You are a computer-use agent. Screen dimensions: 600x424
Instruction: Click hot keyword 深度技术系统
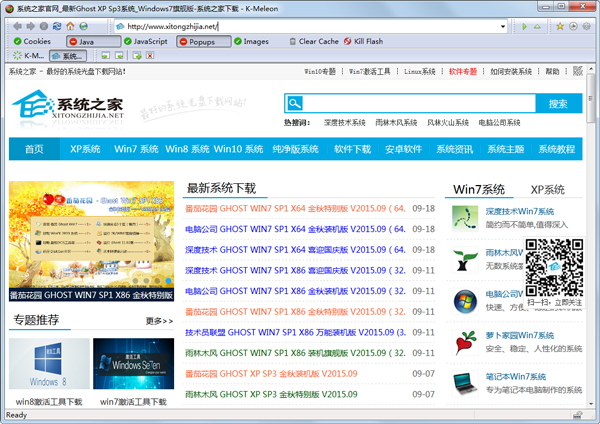[344, 123]
